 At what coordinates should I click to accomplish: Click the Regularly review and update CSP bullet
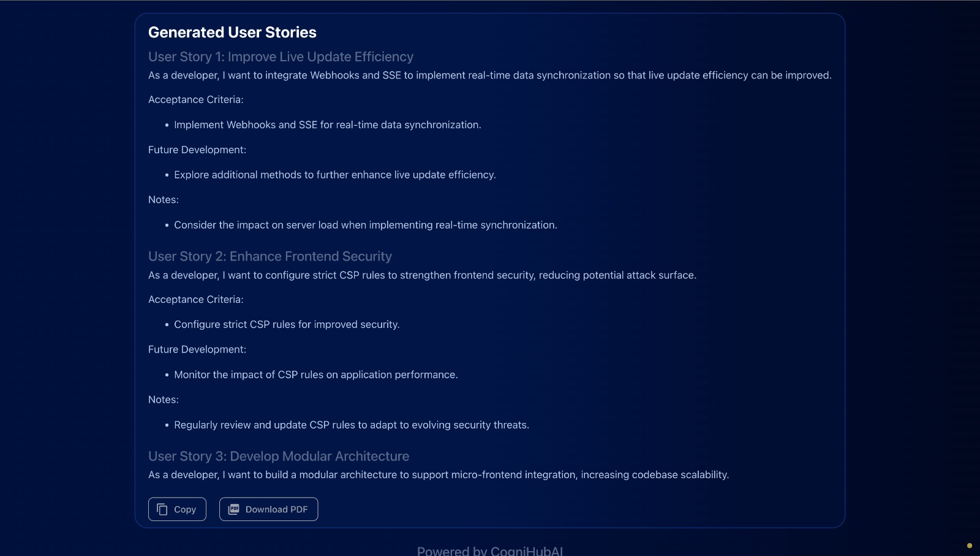351,425
